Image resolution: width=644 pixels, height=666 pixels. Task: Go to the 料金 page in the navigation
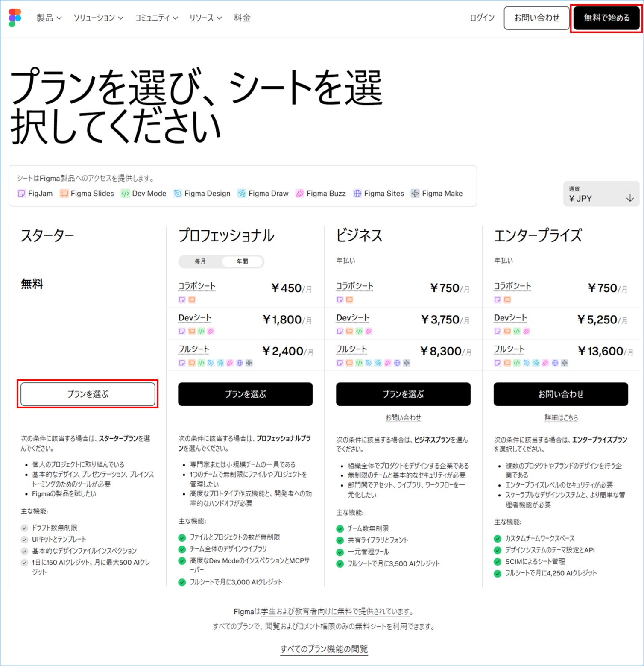click(x=242, y=18)
